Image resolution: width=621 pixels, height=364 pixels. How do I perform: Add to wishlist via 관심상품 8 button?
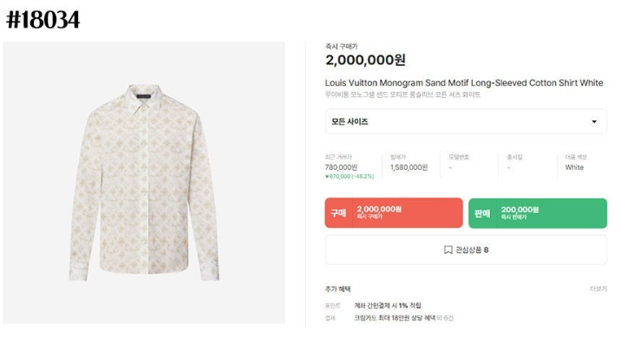tap(466, 250)
